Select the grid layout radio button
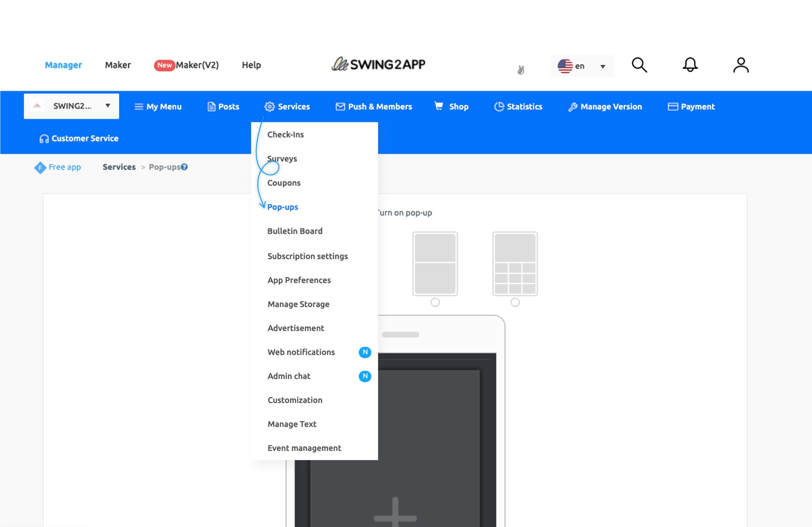The width and height of the screenshot is (812, 527). click(x=515, y=302)
